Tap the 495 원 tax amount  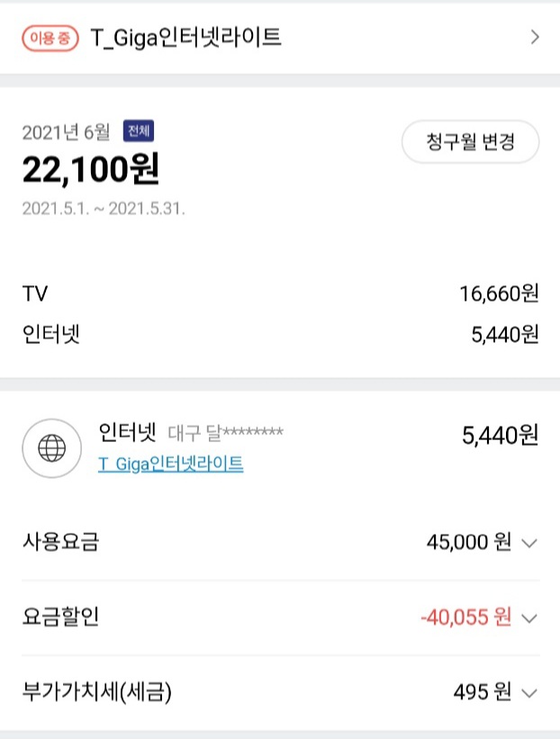(x=482, y=693)
